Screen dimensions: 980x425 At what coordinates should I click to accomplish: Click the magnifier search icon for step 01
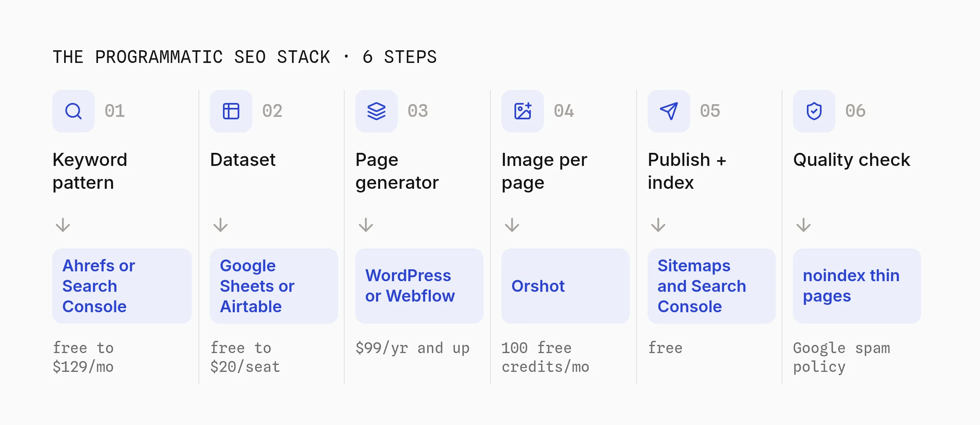(x=73, y=111)
